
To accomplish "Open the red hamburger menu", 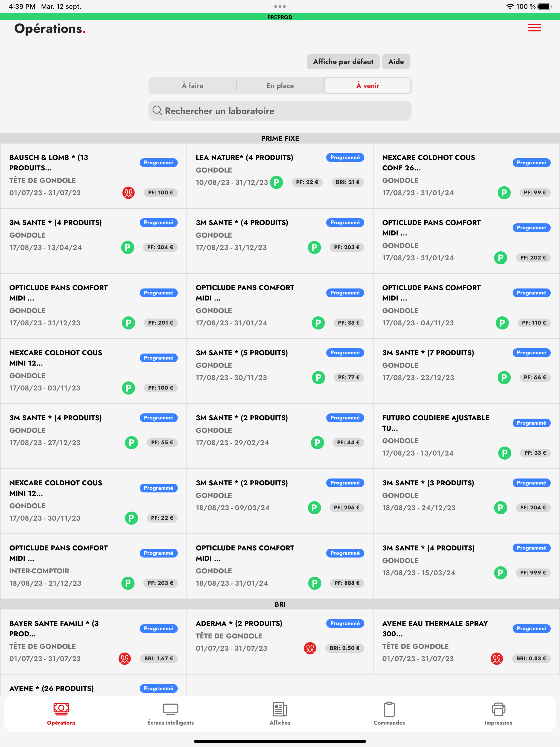I will (x=534, y=28).
